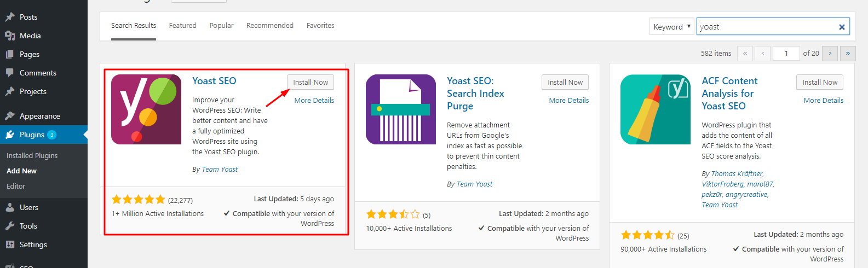Click the Plugins plug icon
This screenshot has width=868, height=268.
click(x=10, y=135)
